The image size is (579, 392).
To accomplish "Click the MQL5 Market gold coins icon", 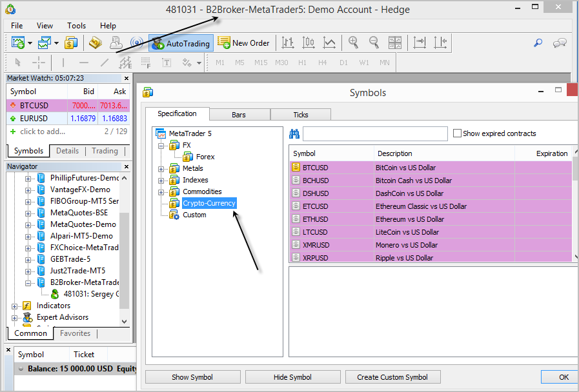I will pos(96,43).
